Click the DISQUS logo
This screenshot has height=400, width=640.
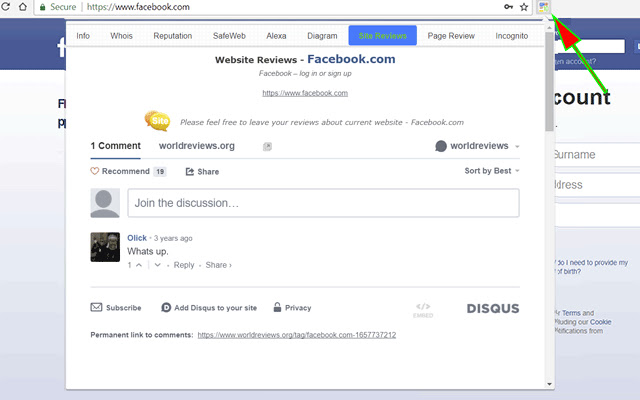coord(493,309)
